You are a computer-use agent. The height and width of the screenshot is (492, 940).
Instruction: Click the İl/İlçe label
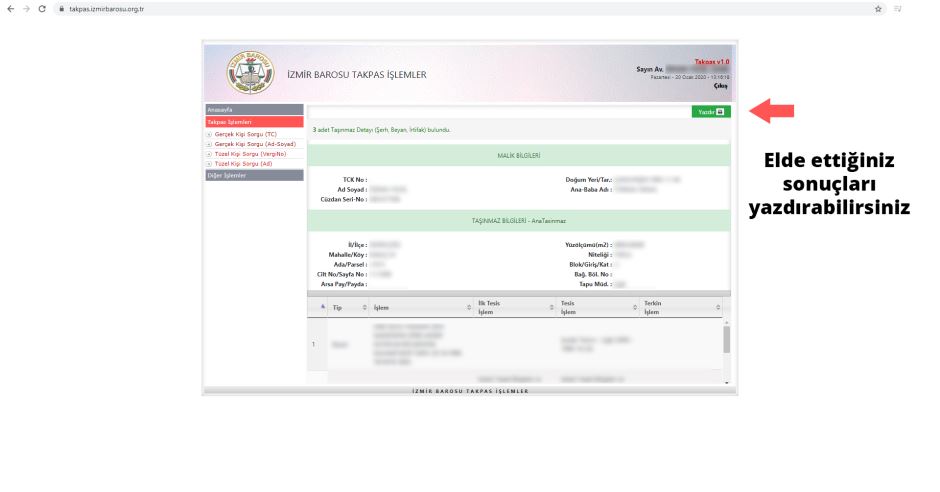pos(357,245)
